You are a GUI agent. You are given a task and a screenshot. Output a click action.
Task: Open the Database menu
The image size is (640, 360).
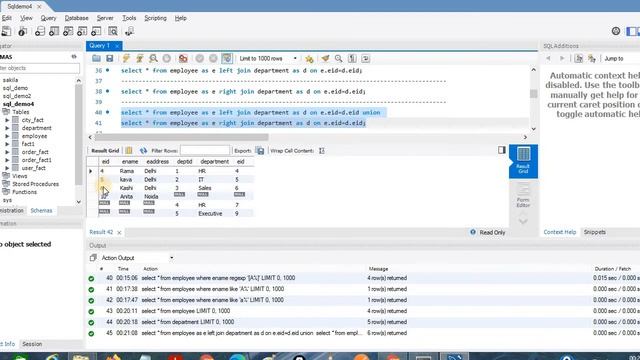point(76,18)
